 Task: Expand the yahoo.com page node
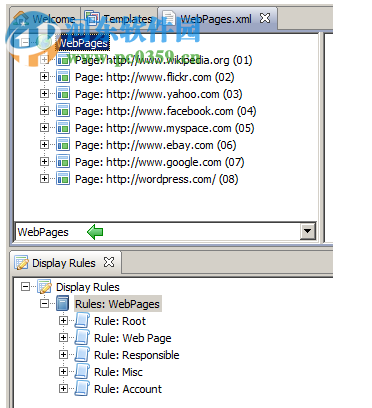[x=44, y=94]
